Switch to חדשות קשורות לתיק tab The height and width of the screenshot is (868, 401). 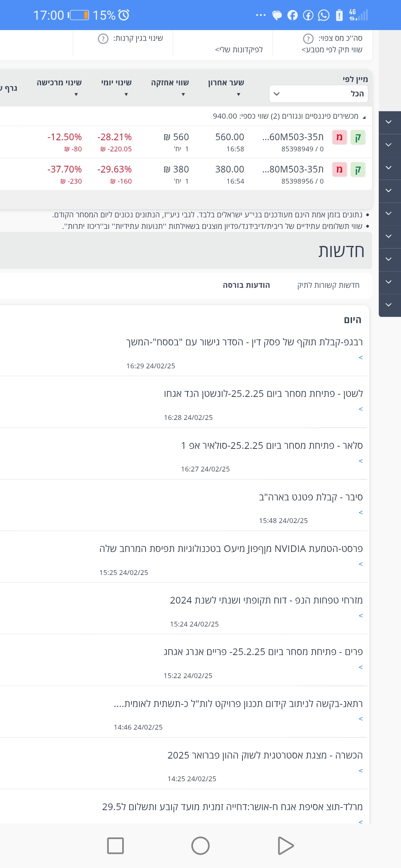328,285
